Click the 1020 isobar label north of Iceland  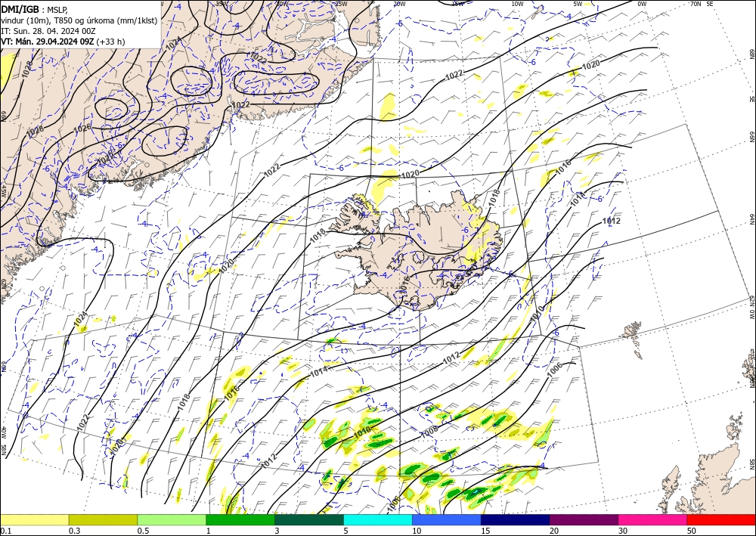coord(410,174)
